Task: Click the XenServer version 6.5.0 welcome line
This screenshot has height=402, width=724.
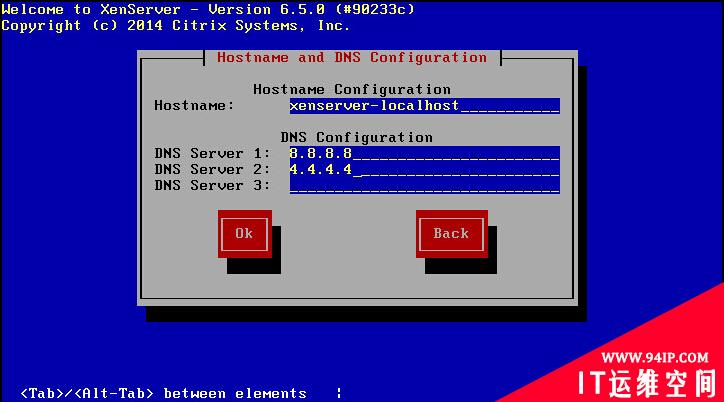Action: [208, 9]
